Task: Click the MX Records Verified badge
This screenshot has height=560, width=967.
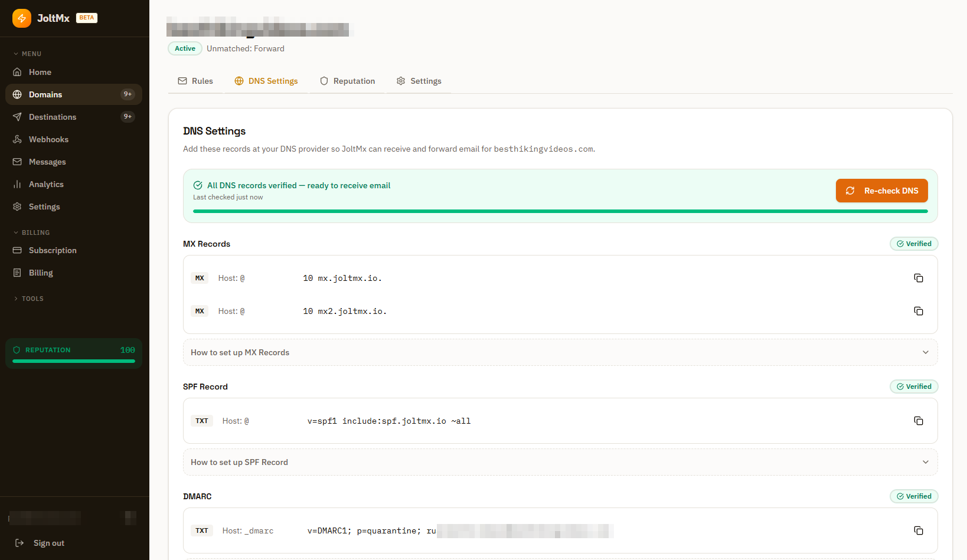Action: click(x=914, y=244)
